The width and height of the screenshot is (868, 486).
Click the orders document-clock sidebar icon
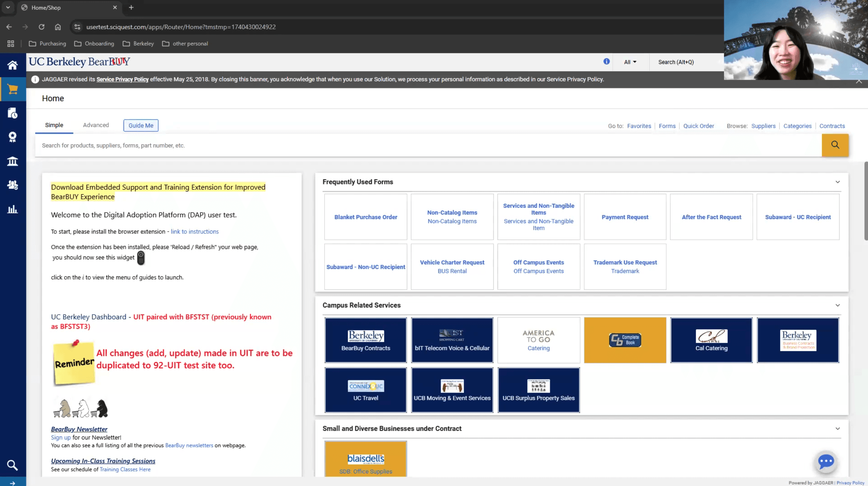pyautogui.click(x=13, y=113)
